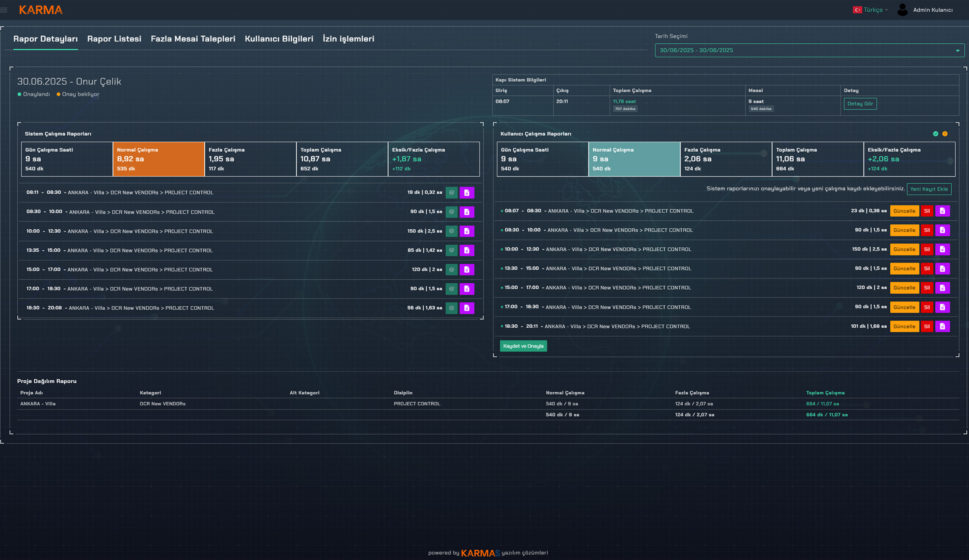969x560 pixels.
Task: Click approve icon for 08:11 - 08:30 system row
Action: click(x=451, y=192)
